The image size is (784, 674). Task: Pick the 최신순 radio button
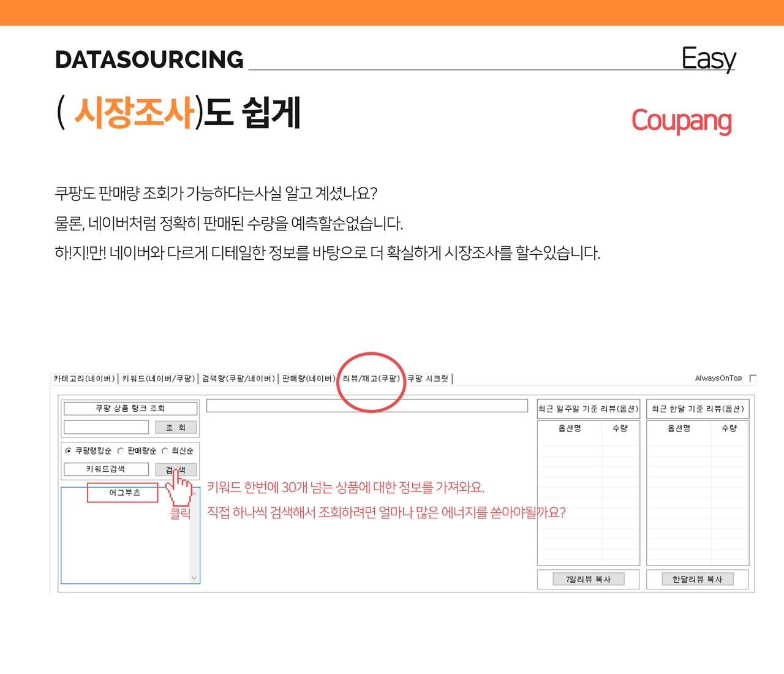(165, 451)
